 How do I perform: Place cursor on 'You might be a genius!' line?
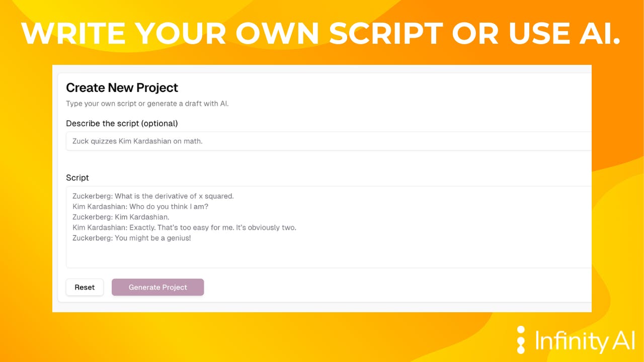coord(132,238)
